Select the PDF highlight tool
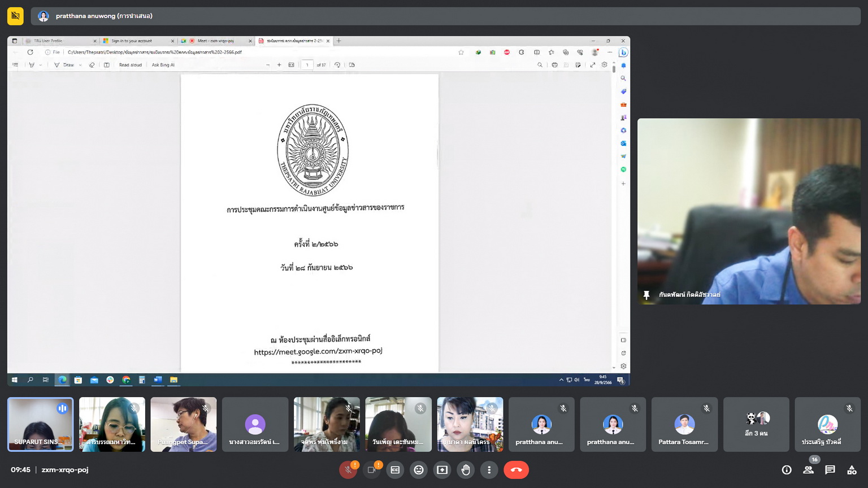 click(32, 65)
